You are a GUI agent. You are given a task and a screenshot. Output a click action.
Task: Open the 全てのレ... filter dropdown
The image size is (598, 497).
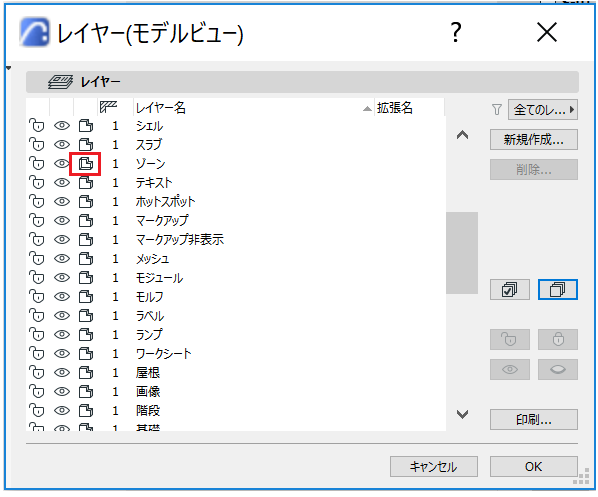tap(543, 110)
